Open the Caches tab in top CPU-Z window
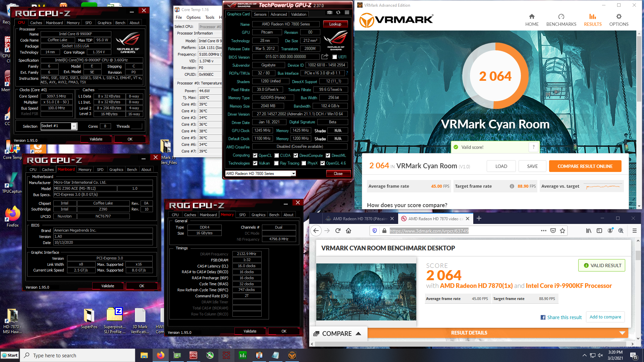This screenshot has height=362, width=644. pyautogui.click(x=36, y=23)
